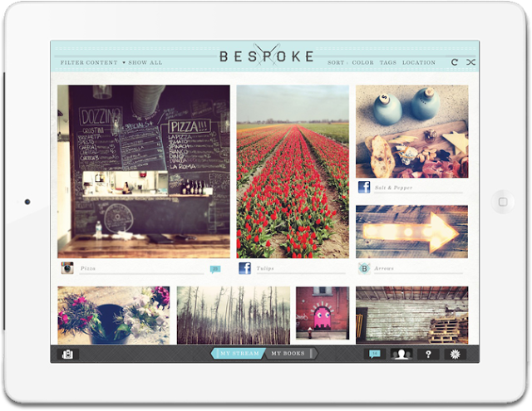Open the pizza chalkboard menu photo
532x411 pixels.
tap(144, 171)
